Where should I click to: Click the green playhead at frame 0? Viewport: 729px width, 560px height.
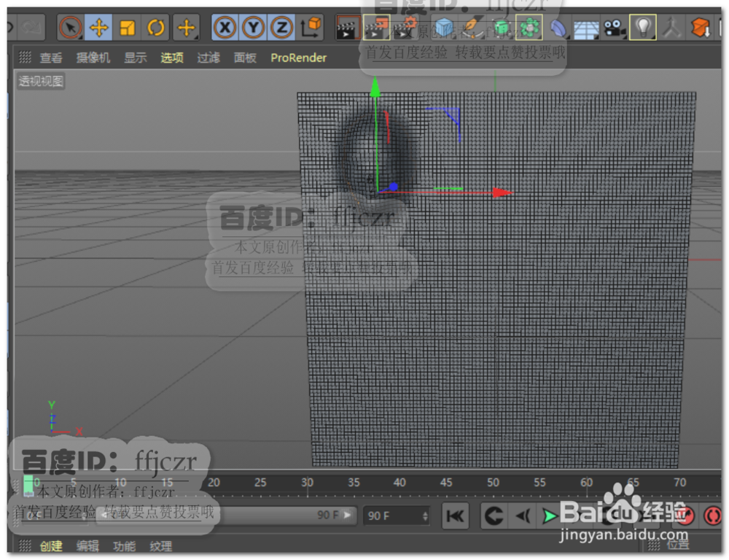[x=28, y=486]
